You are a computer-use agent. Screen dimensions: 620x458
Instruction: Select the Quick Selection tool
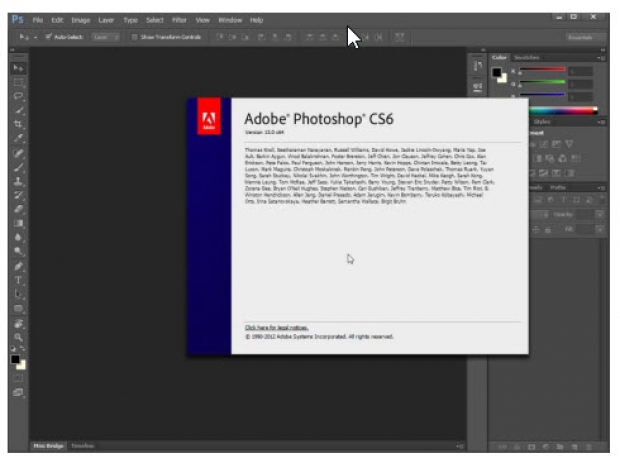pos(18,110)
